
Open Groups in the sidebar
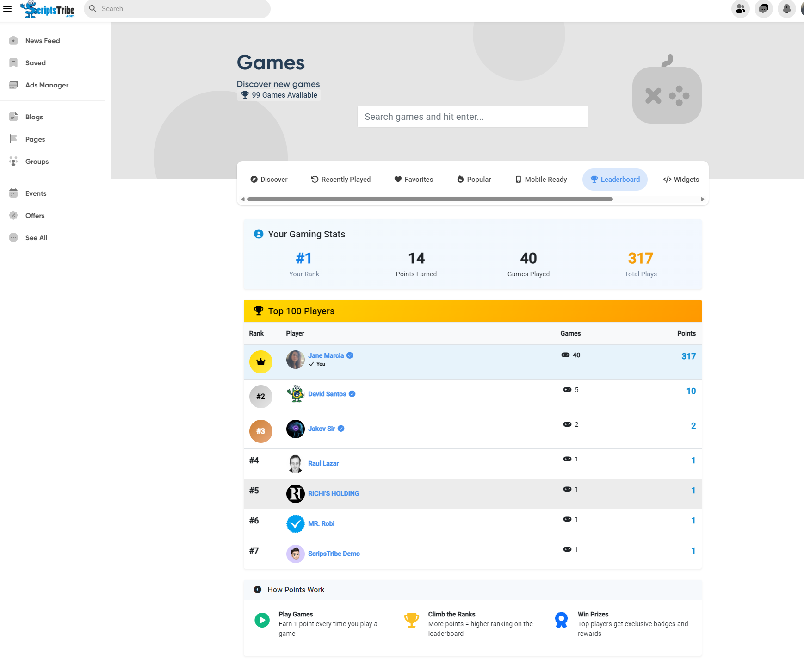[37, 162]
